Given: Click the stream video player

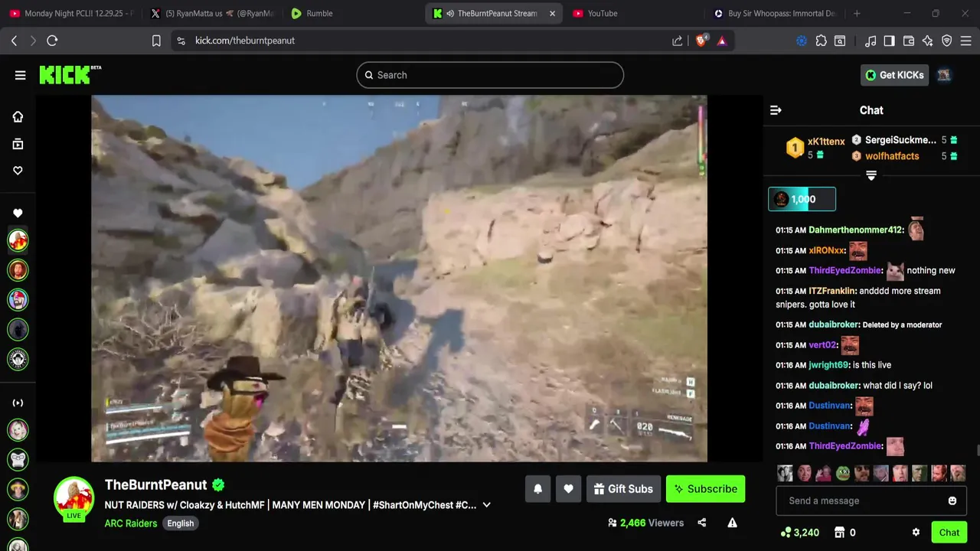Looking at the screenshot, I should (399, 279).
